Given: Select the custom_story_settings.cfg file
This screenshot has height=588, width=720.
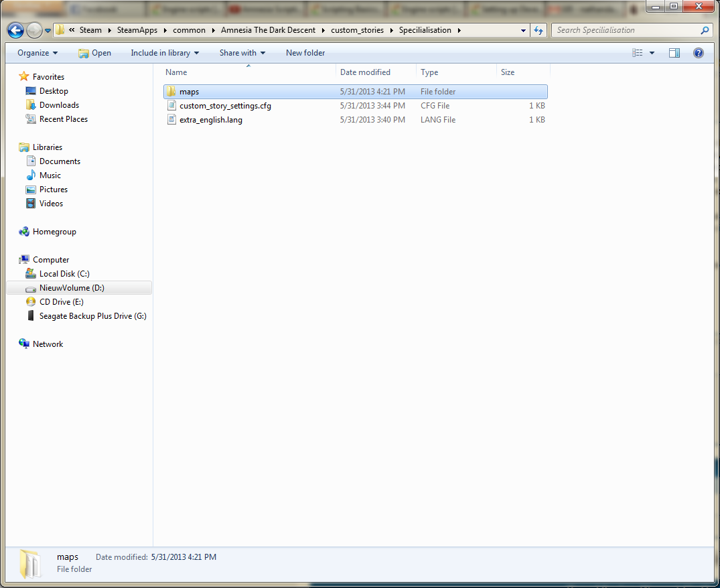Looking at the screenshot, I should click(x=225, y=106).
